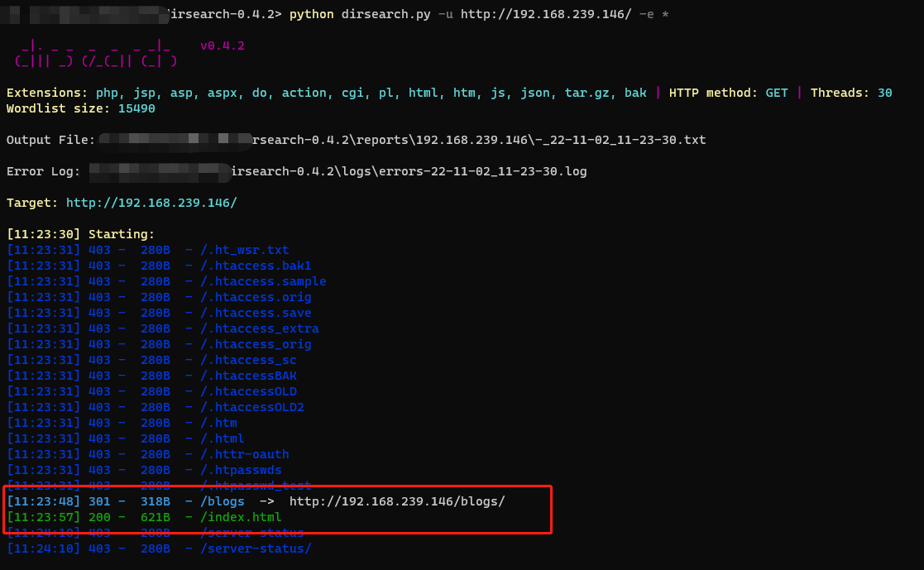Click the v0.4.2 version label

(x=223, y=46)
